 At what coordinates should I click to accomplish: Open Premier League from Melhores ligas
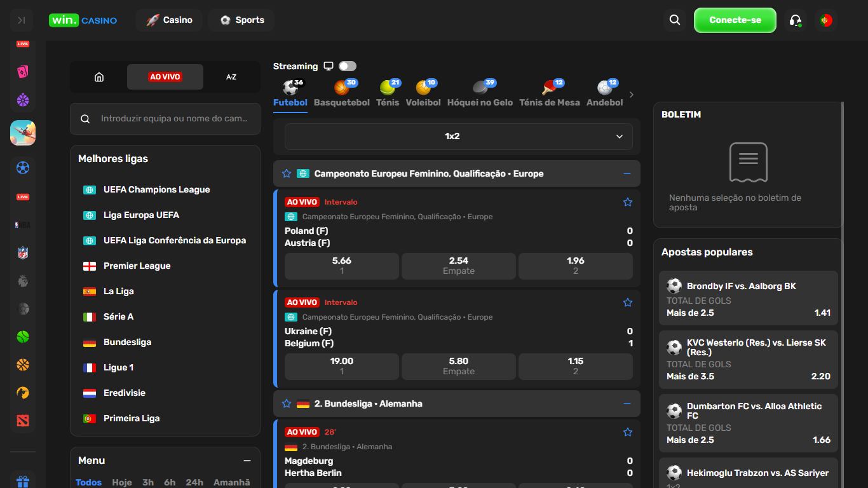click(x=137, y=266)
